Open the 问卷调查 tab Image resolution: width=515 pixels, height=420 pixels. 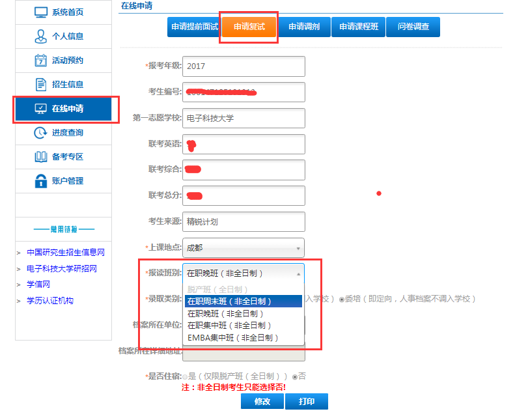tap(413, 27)
